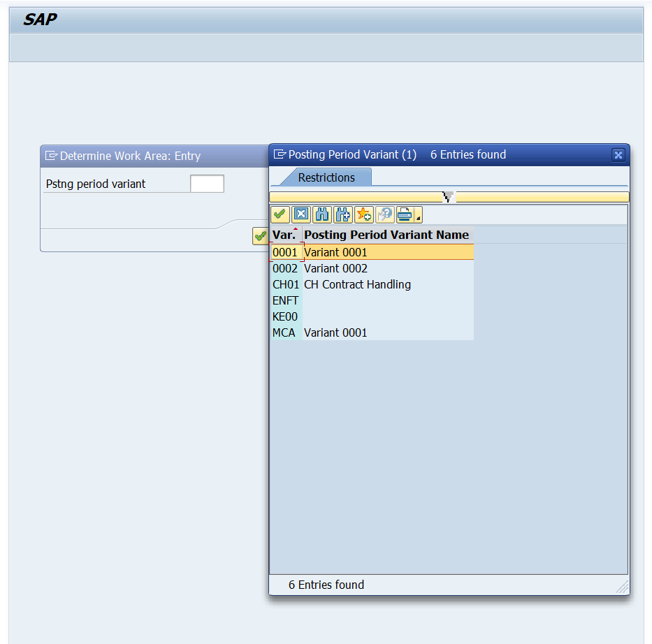Switch to the Restrictions tab
Screen dimensions: 652x644
[x=326, y=177]
